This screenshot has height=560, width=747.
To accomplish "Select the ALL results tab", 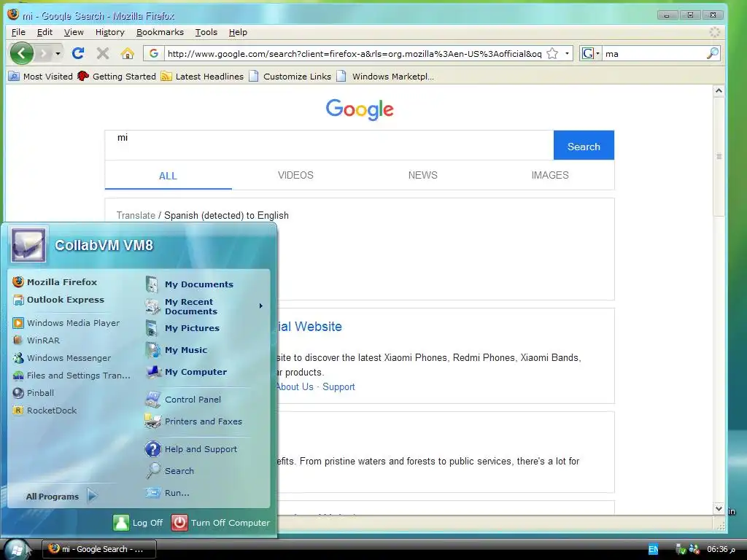I will pos(169,176).
